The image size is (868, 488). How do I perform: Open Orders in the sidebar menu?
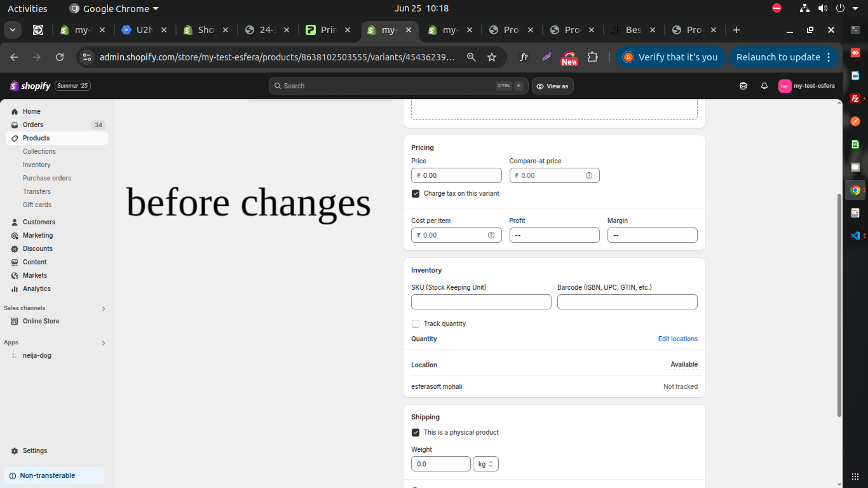tap(33, 125)
